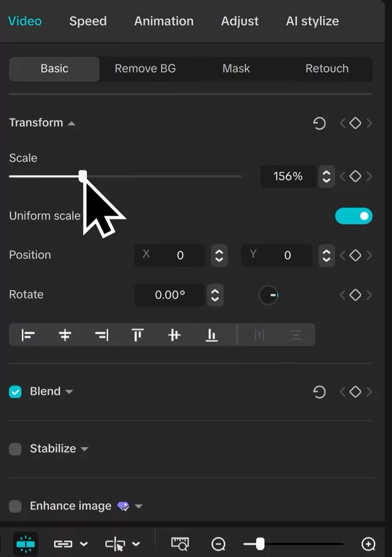Screen dimensions: 392x557
Task: Disable the Uniform scale toggle
Action: point(354,216)
